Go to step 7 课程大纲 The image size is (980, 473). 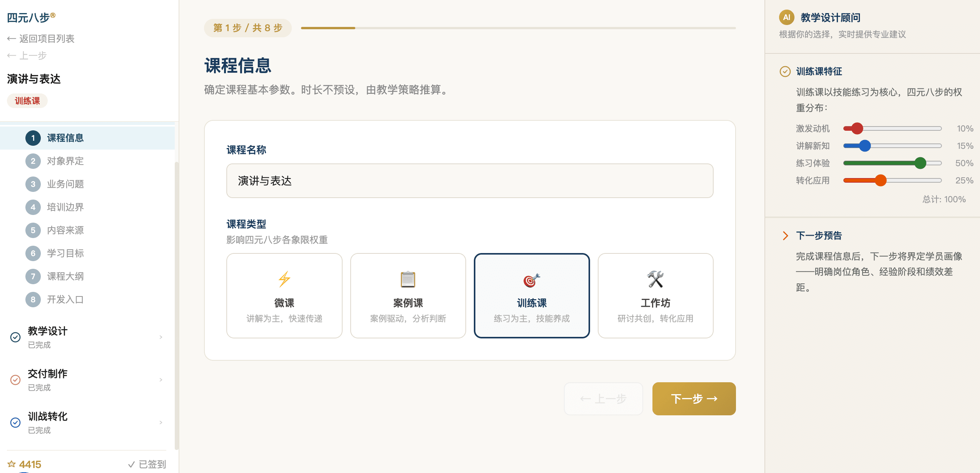coord(65,276)
